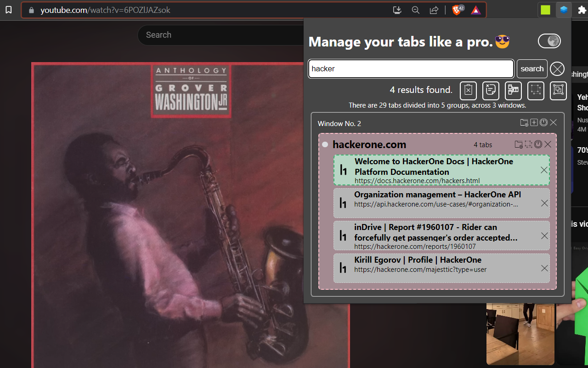The width and height of the screenshot is (588, 368).
Task: Click folder-plus icon in hackerone.com group
Action: [519, 144]
